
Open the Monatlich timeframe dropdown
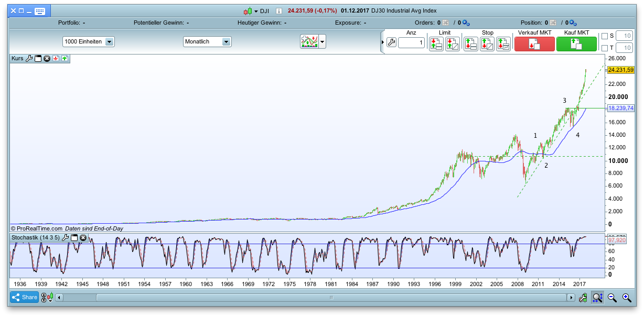tap(207, 42)
